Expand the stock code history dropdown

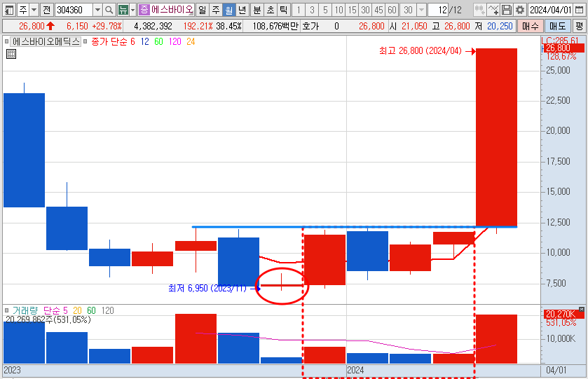tap(97, 10)
